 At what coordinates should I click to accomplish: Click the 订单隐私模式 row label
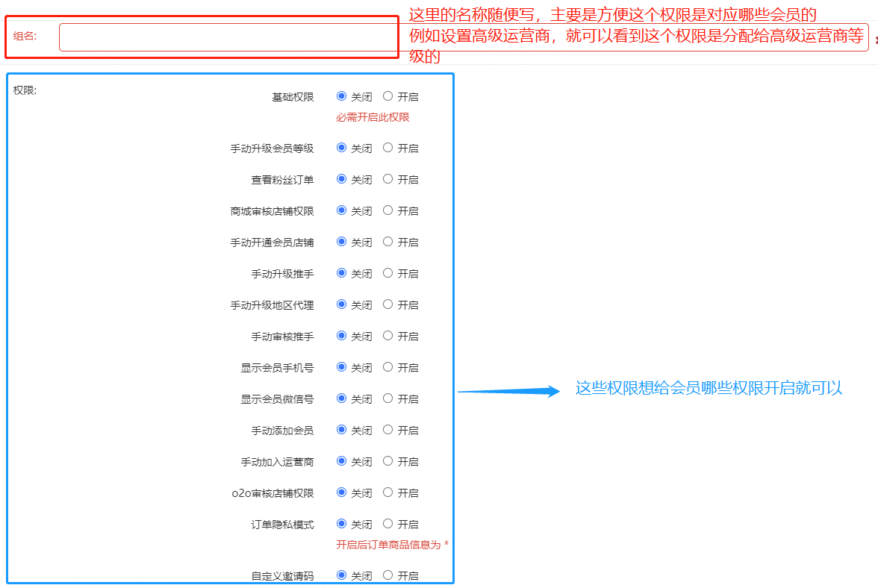point(282,525)
